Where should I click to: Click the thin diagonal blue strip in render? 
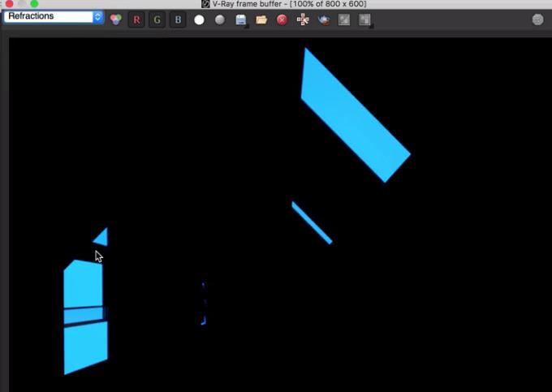coord(312,222)
